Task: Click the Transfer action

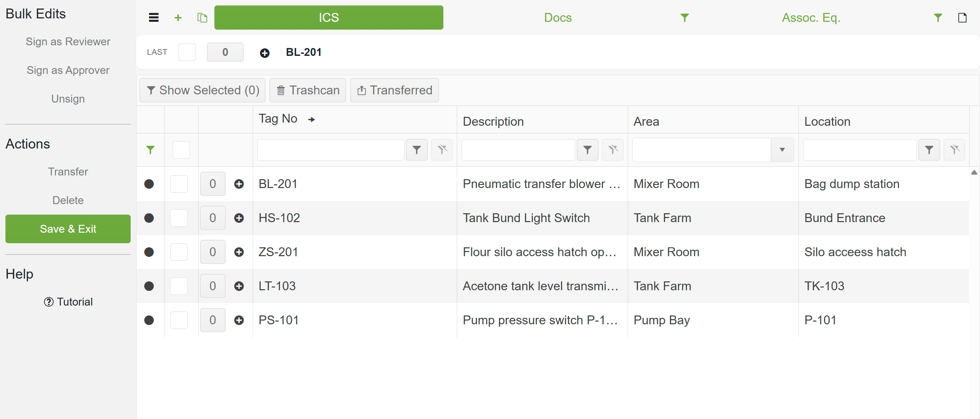Action: pyautogui.click(x=68, y=172)
